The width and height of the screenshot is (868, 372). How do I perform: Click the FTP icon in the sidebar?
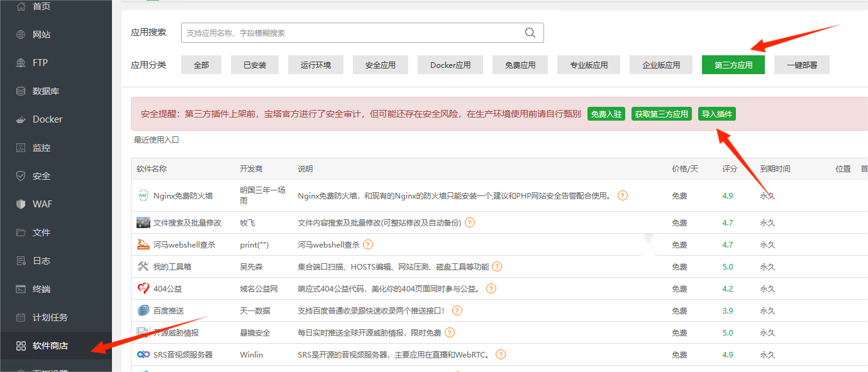[x=21, y=63]
